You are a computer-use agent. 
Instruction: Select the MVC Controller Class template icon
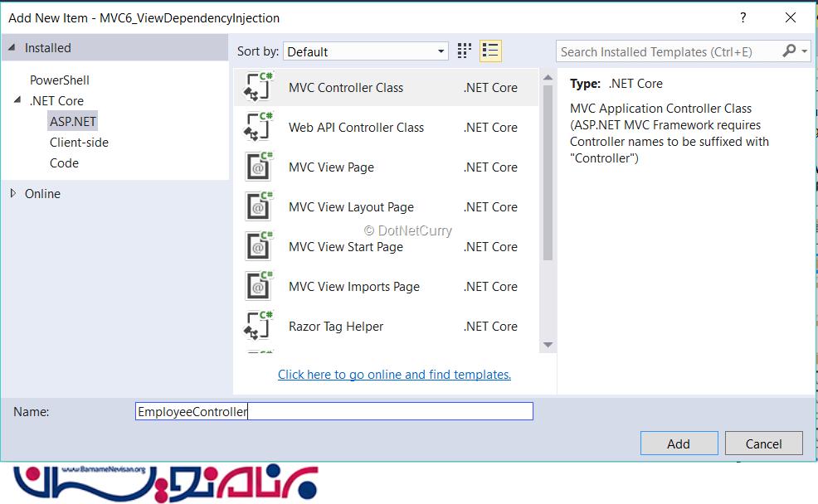[258, 87]
